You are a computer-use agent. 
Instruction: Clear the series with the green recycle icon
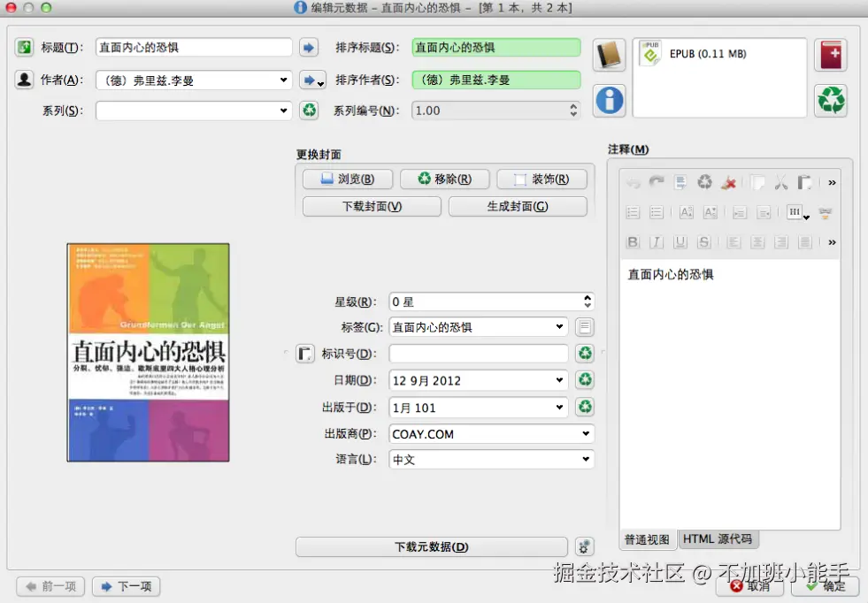coord(310,111)
